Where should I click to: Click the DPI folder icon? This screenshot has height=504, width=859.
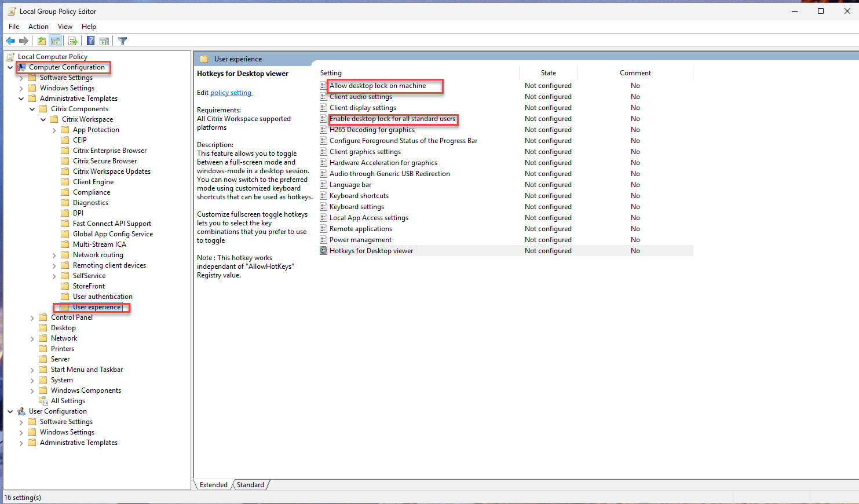tap(65, 213)
